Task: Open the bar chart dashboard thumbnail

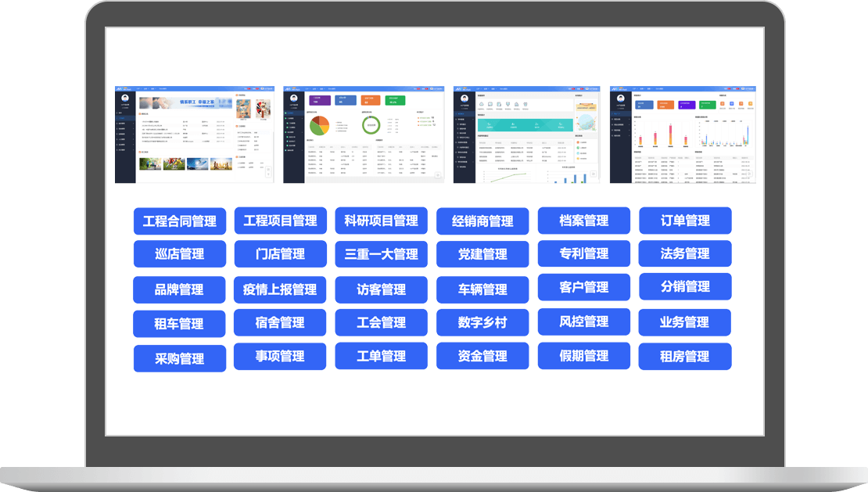Action: click(x=683, y=135)
